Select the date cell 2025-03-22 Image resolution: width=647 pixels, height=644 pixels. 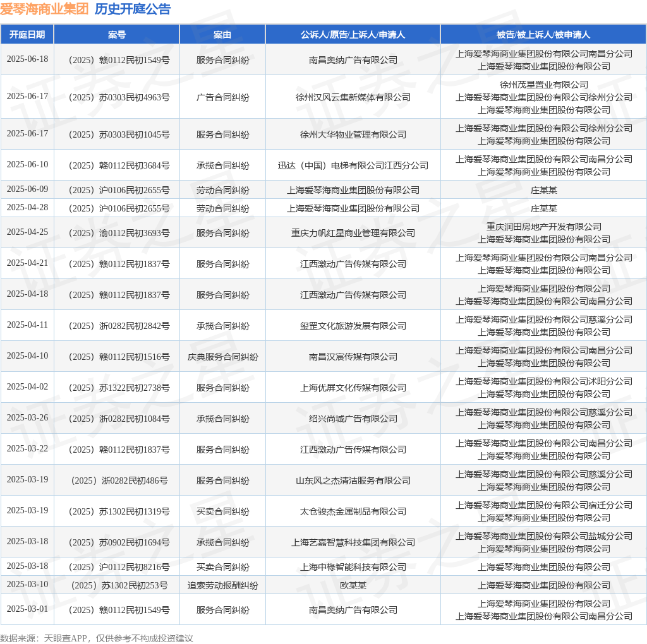27,448
